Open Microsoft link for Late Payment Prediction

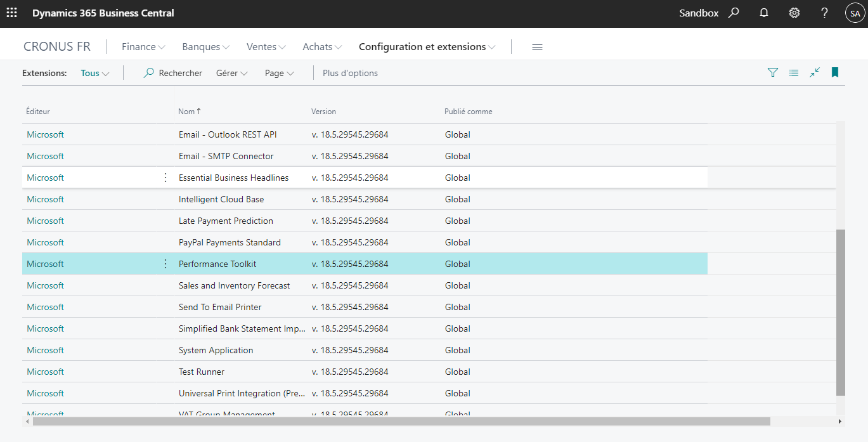[46, 221]
